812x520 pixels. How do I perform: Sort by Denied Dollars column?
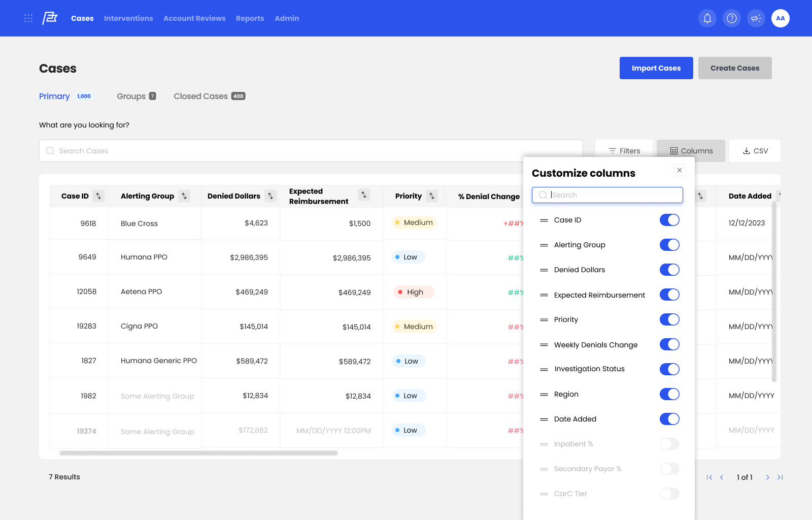coord(270,196)
